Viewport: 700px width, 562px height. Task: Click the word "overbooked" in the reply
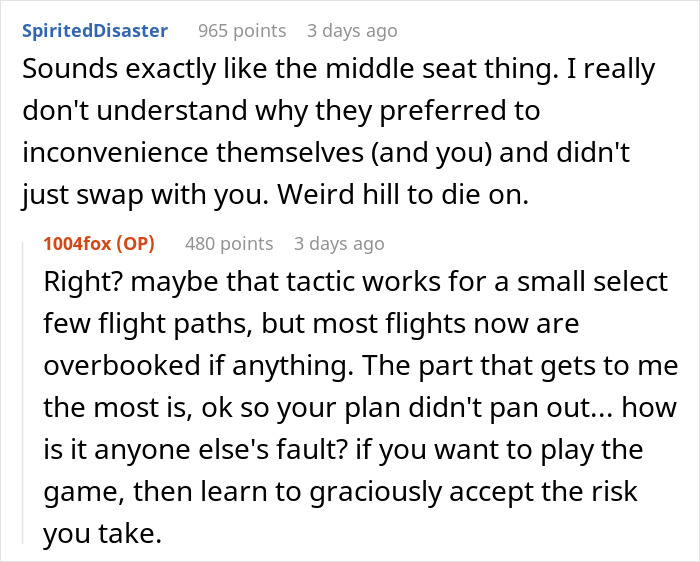[122, 366]
